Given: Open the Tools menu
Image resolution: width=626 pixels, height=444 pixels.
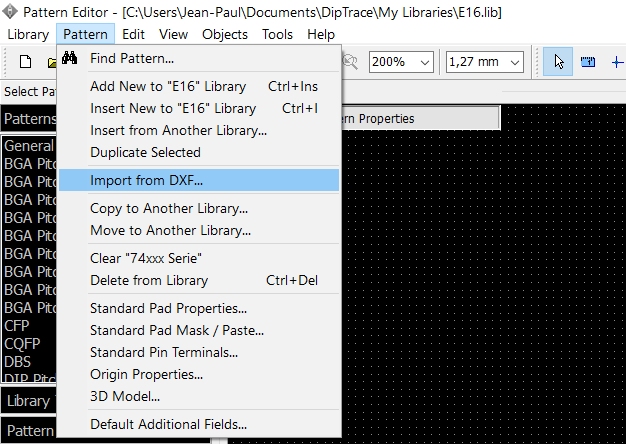Looking at the screenshot, I should 277,34.
